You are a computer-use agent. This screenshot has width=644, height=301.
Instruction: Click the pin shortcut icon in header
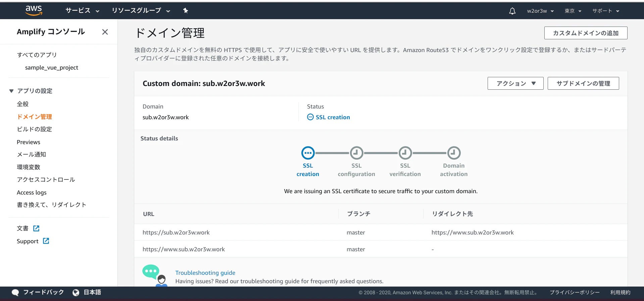(186, 11)
